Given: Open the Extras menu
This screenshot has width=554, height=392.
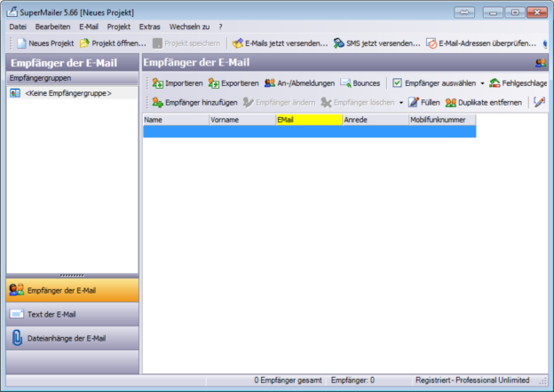Looking at the screenshot, I should [149, 27].
